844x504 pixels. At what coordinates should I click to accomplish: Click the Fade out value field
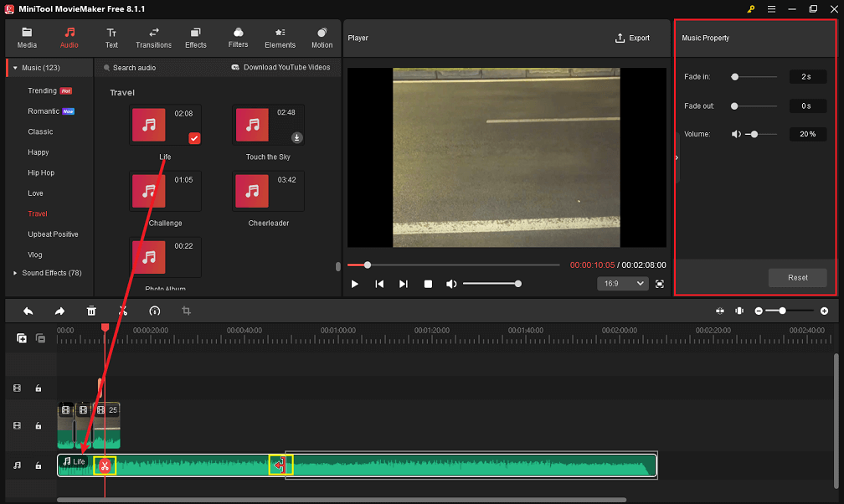coord(807,106)
